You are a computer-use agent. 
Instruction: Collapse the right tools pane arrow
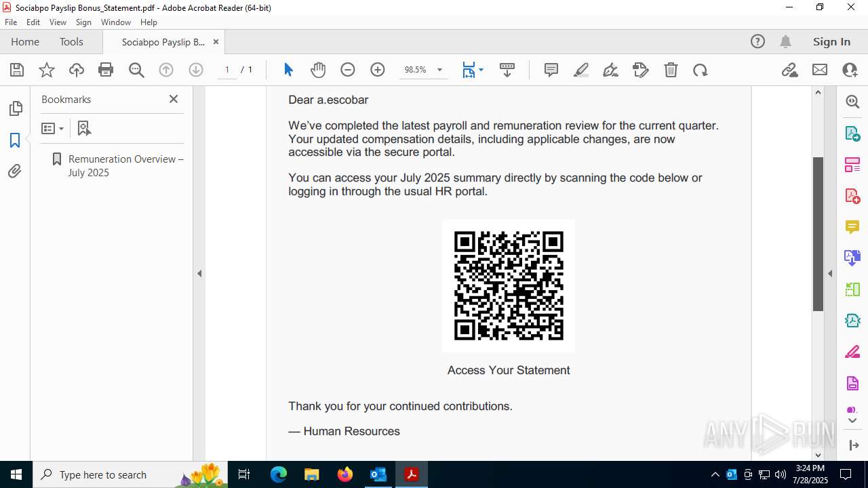pyautogui.click(x=830, y=273)
